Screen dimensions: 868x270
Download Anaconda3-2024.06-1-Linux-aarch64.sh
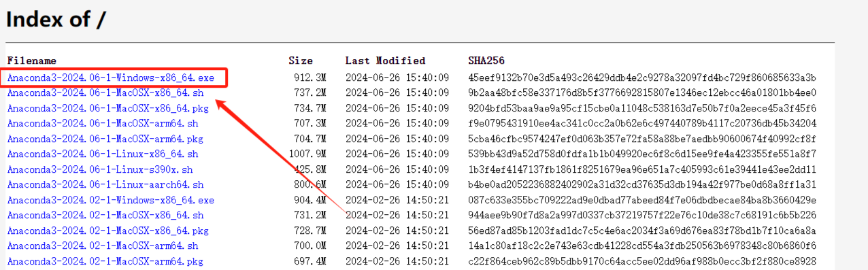[105, 185]
